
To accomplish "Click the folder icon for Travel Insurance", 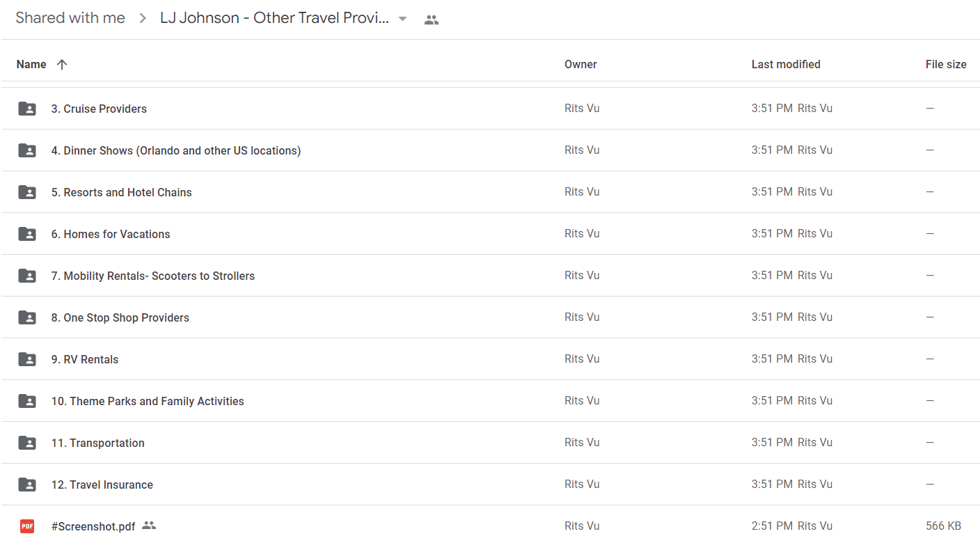I will (27, 485).
